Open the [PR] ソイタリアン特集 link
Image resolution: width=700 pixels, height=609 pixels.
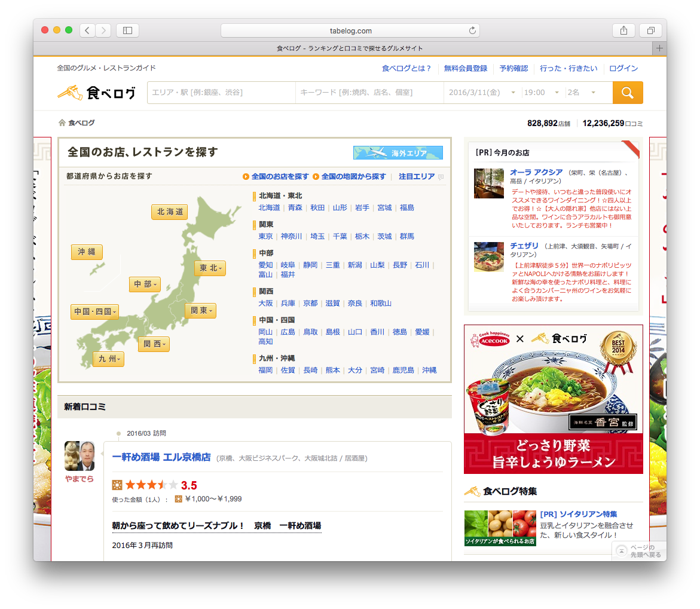(x=579, y=514)
